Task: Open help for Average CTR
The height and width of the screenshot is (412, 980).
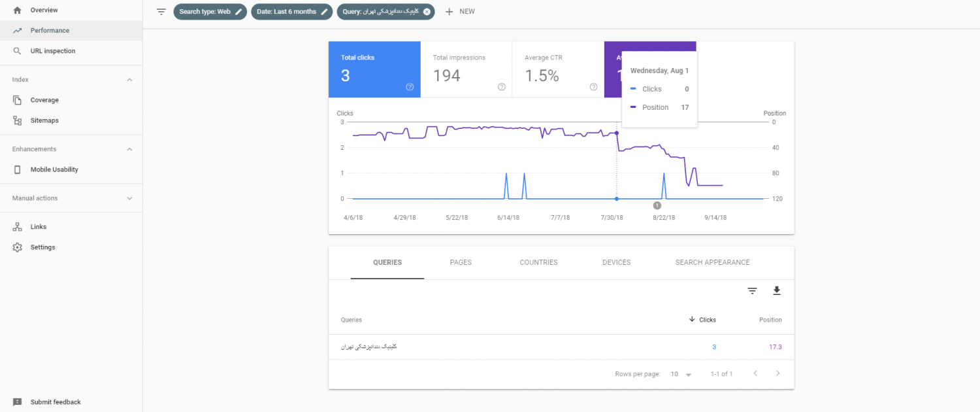Action: (x=593, y=87)
